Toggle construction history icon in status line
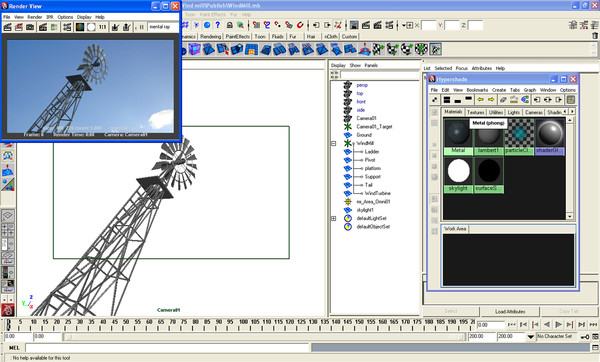The height and width of the screenshot is (362, 600). pyautogui.click(x=338, y=25)
